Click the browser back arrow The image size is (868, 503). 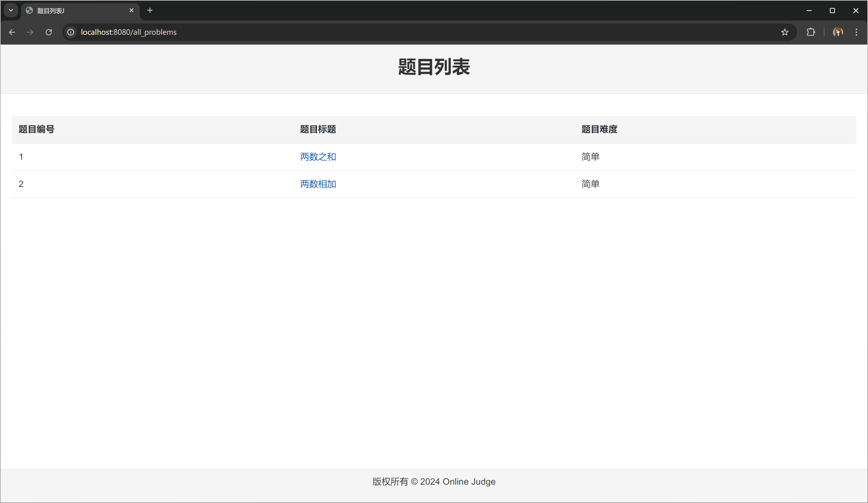12,32
